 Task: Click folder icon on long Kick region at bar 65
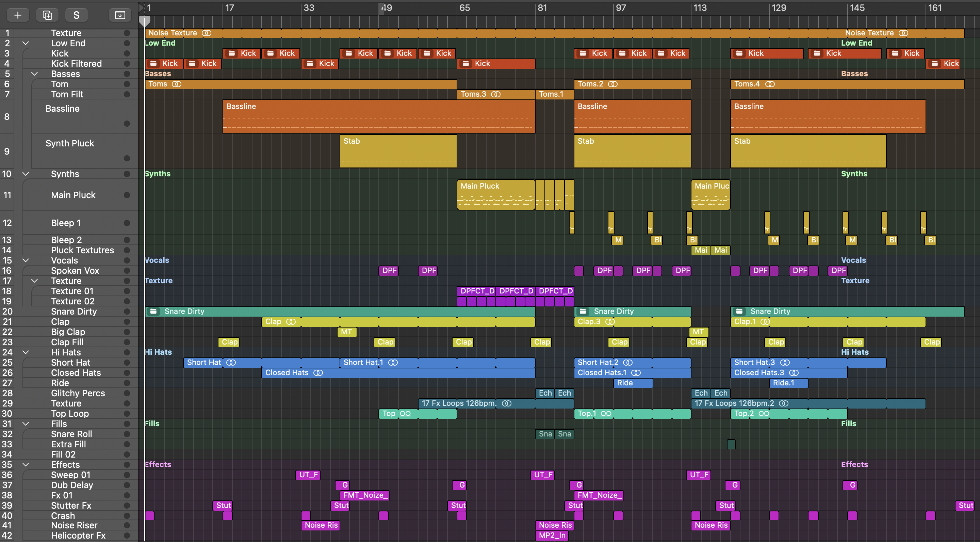click(x=465, y=64)
